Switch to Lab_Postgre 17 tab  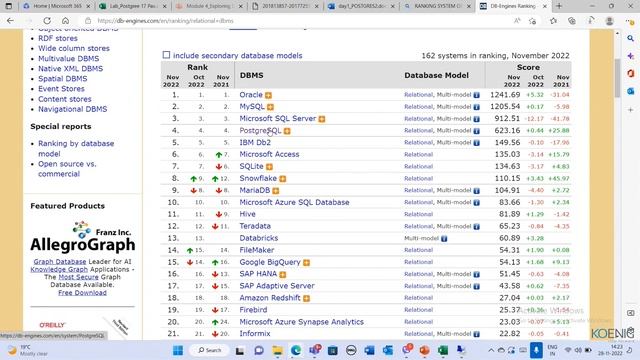pos(133,6)
